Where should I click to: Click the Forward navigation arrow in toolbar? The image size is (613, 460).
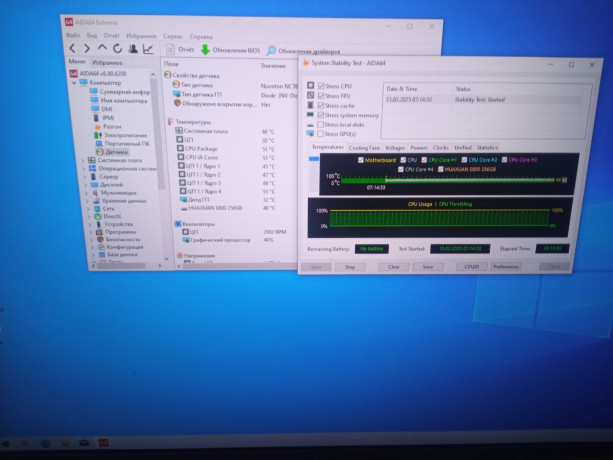point(87,48)
